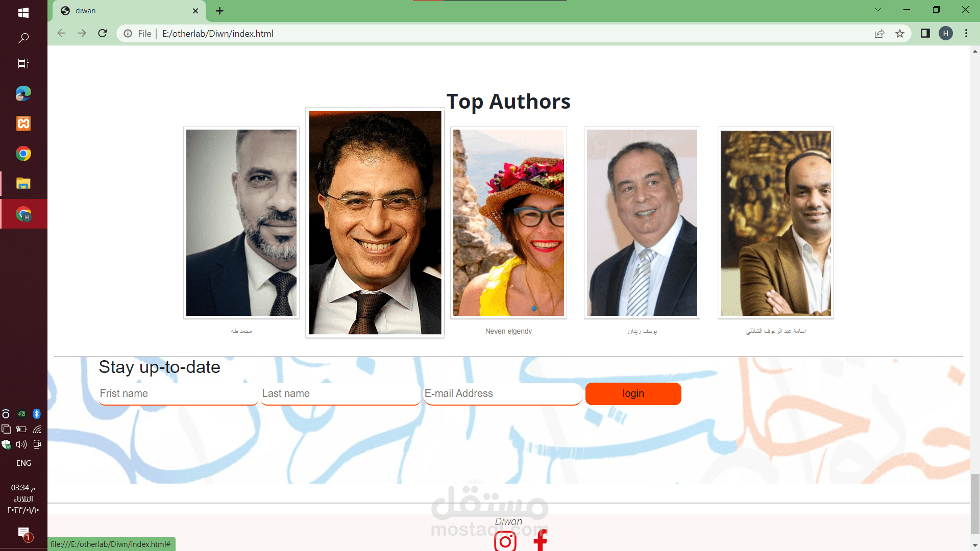Image resolution: width=980 pixels, height=551 pixels.
Task: Open Chrome's three-dot menu
Action: (966, 33)
